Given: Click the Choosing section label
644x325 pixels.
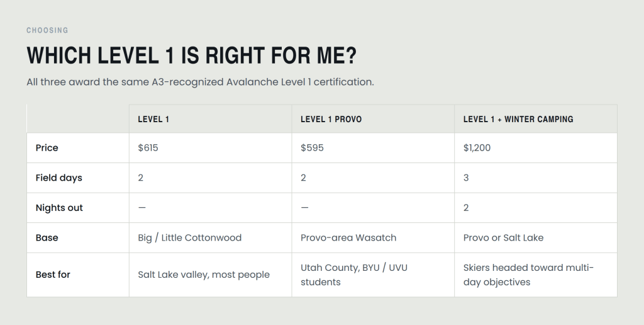Looking at the screenshot, I should click(48, 30).
